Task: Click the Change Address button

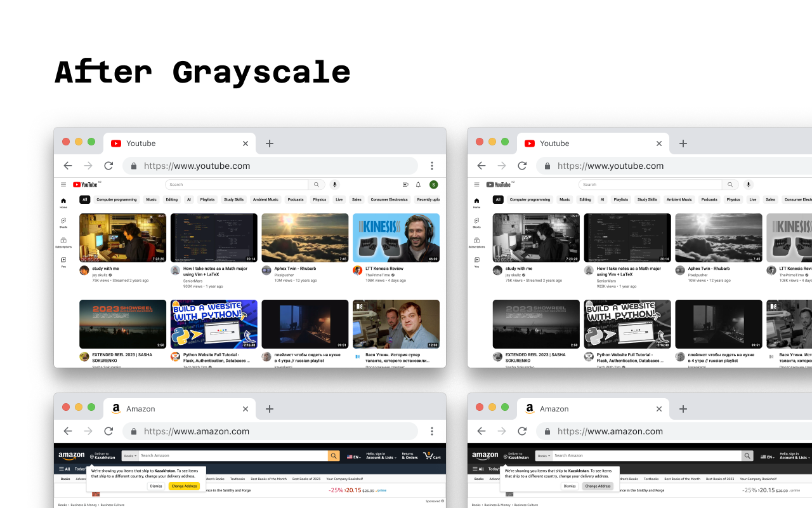Action: point(184,486)
